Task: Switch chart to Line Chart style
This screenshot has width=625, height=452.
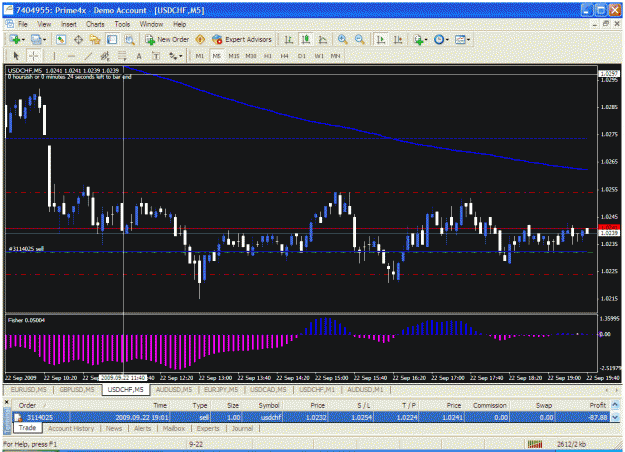Action: click(x=323, y=39)
